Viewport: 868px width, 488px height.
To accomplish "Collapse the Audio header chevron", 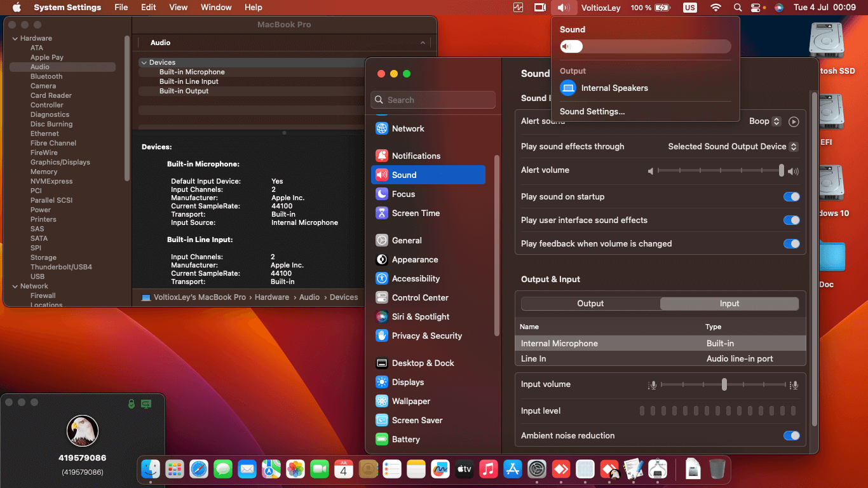I will click(x=423, y=43).
